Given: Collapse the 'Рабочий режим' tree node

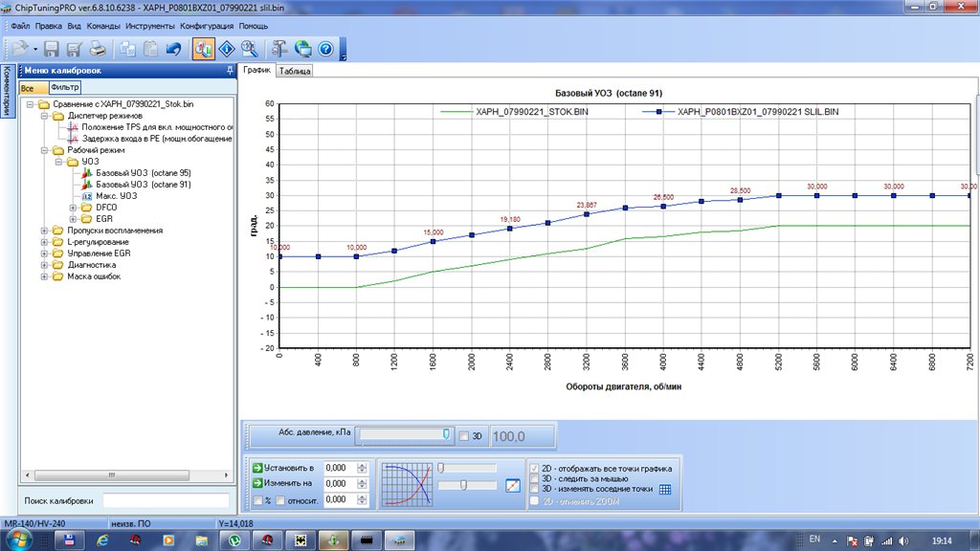Looking at the screenshot, I should tap(44, 150).
